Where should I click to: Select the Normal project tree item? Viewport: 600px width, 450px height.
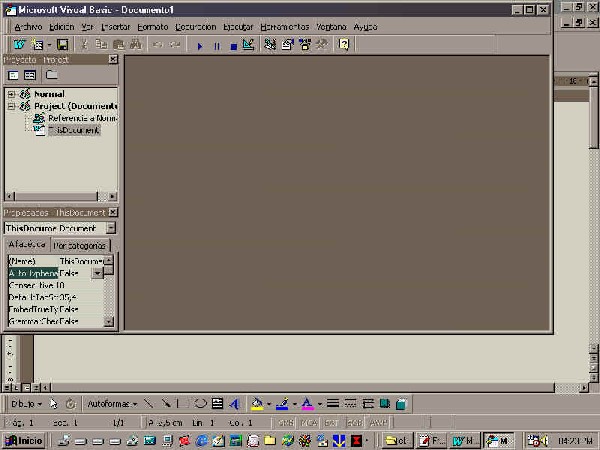pos(49,94)
